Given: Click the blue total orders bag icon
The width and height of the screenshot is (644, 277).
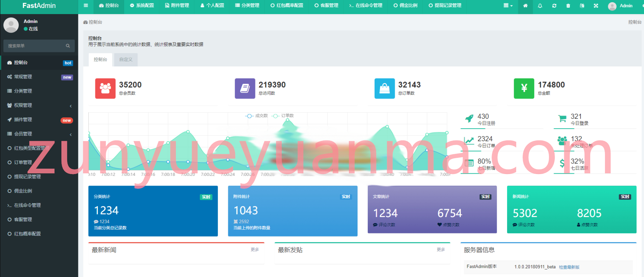Looking at the screenshot, I should tap(385, 88).
